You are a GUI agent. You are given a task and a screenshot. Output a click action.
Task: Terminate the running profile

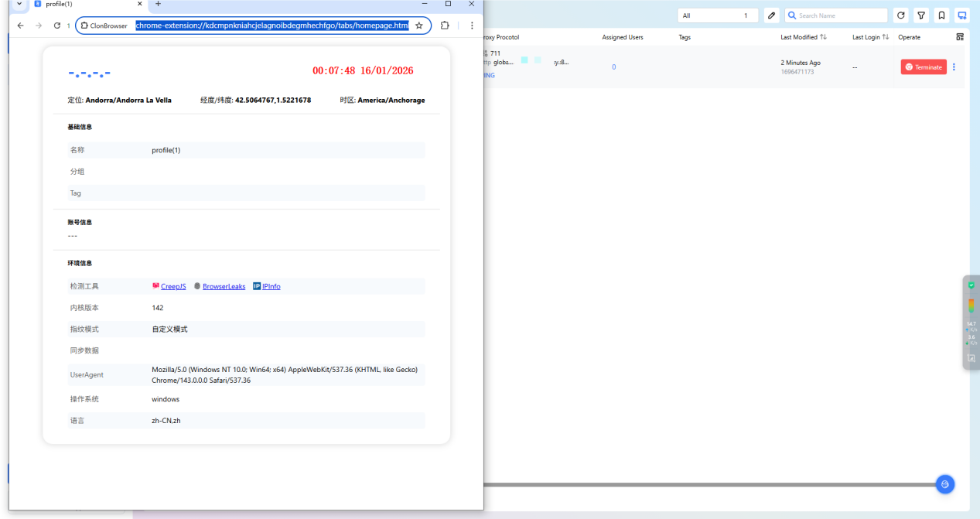tap(924, 67)
